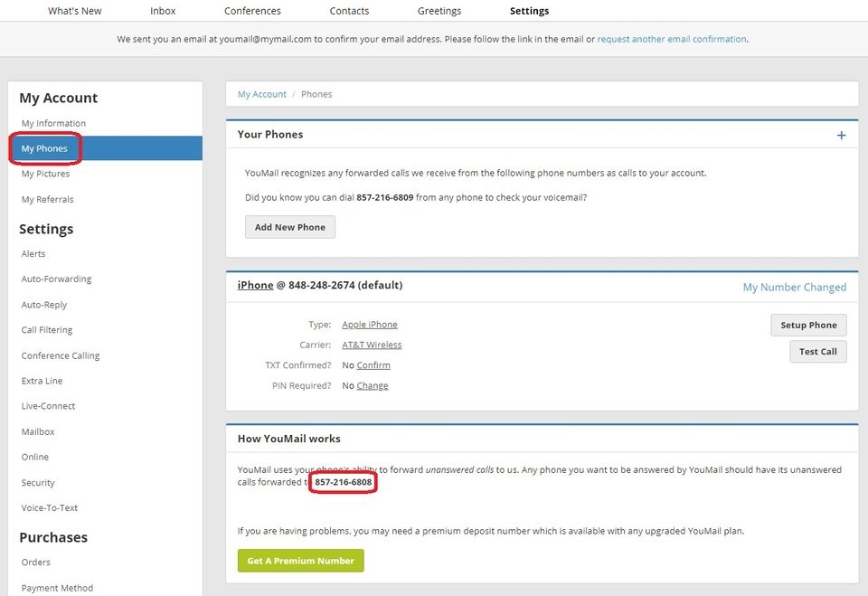The image size is (868, 596).
Task: Open Orders under Purchases
Action: pyautogui.click(x=35, y=563)
